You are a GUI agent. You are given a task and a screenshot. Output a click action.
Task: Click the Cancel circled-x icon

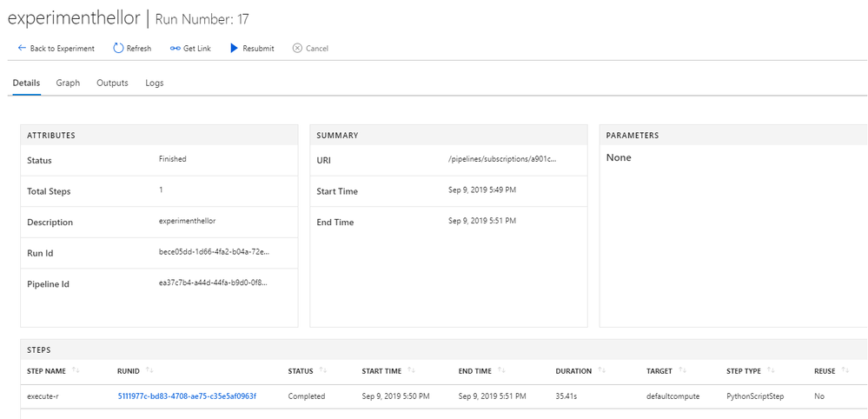pos(297,48)
